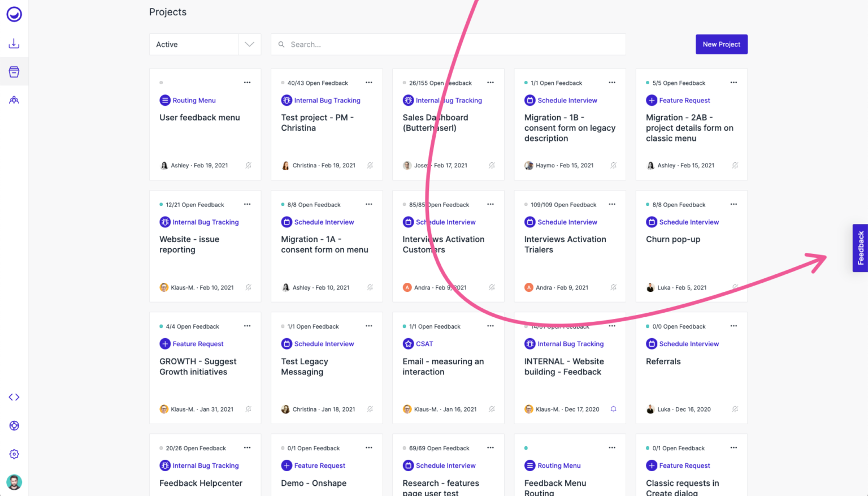Open context menu on GROWTH Suggest Growth initiatives card

point(248,326)
